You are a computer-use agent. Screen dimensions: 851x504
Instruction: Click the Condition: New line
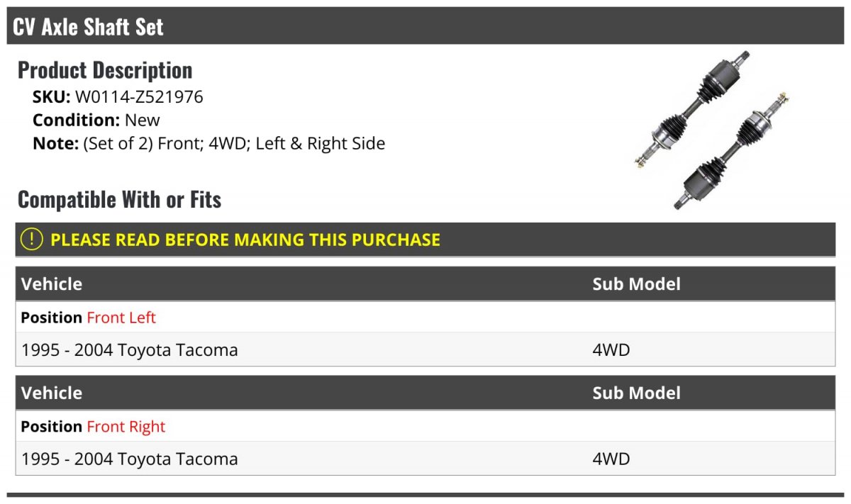pyautogui.click(x=96, y=120)
